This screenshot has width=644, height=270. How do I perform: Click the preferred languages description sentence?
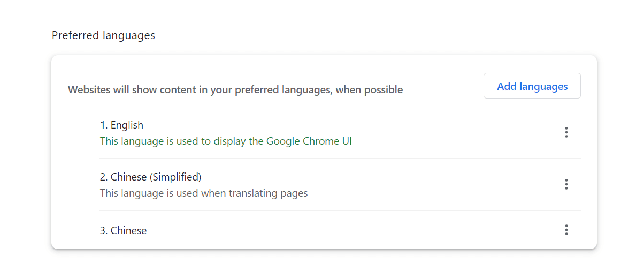(235, 90)
